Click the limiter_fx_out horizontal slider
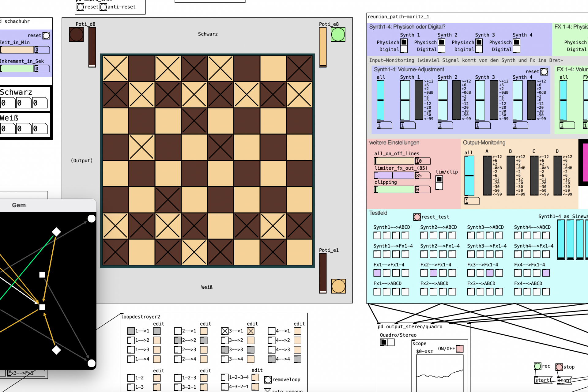588x392 pixels. pyautogui.click(x=394, y=175)
